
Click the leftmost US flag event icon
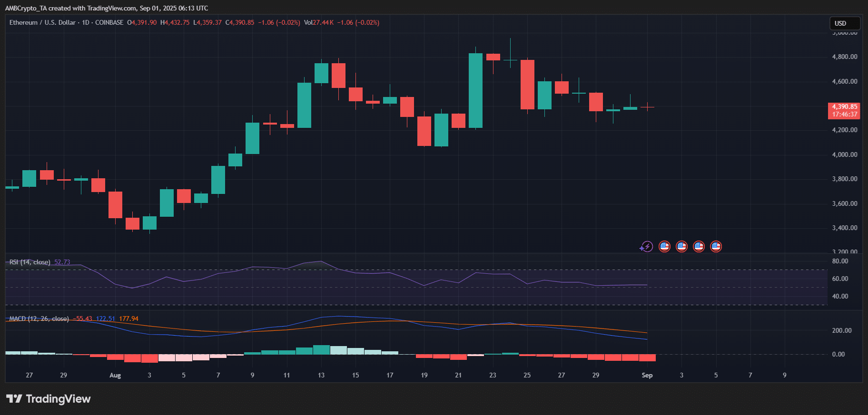pyautogui.click(x=664, y=246)
